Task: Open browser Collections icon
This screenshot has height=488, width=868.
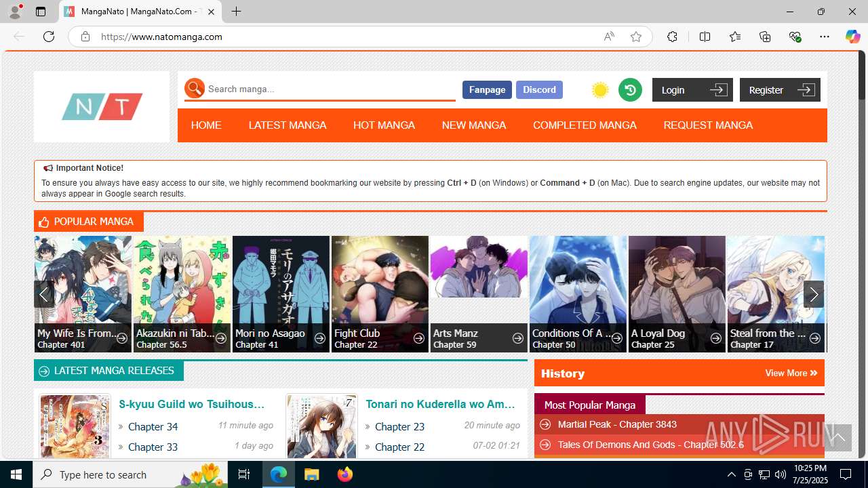Action: [765, 37]
